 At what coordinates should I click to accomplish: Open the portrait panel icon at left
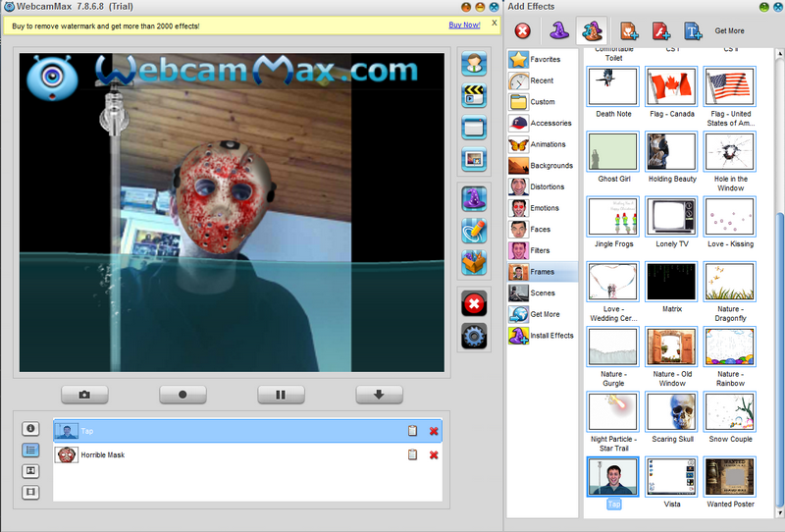(x=30, y=471)
